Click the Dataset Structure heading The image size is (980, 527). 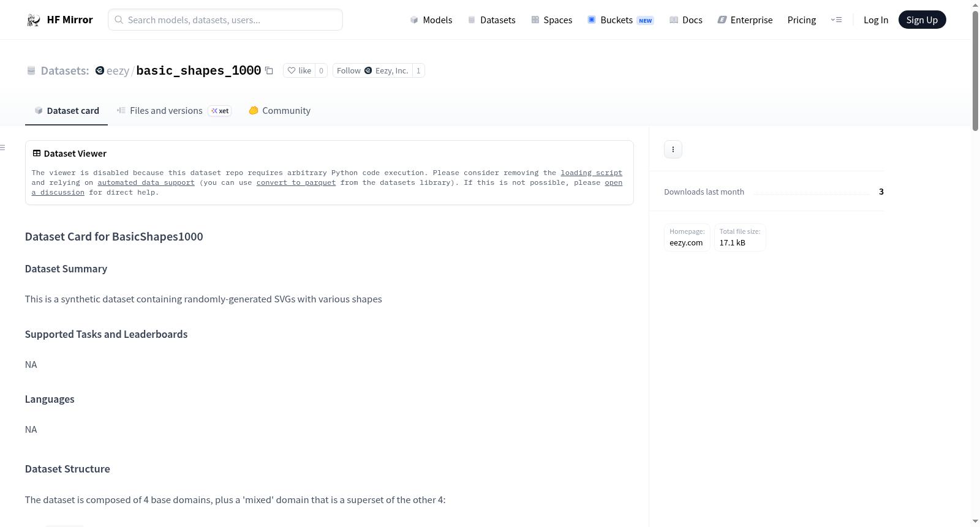(67, 469)
